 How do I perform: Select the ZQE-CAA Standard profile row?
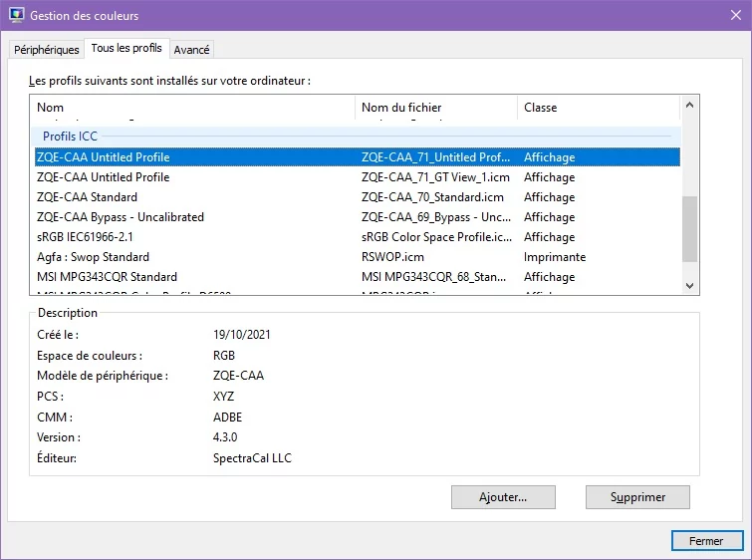click(358, 197)
